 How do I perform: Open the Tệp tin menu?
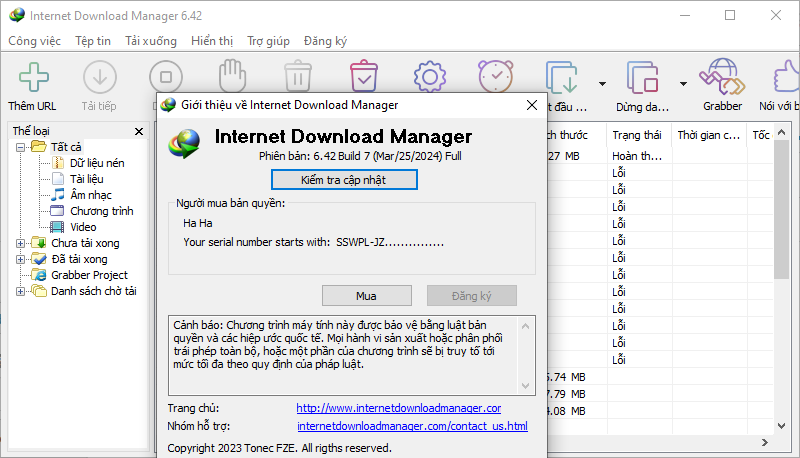(x=93, y=41)
